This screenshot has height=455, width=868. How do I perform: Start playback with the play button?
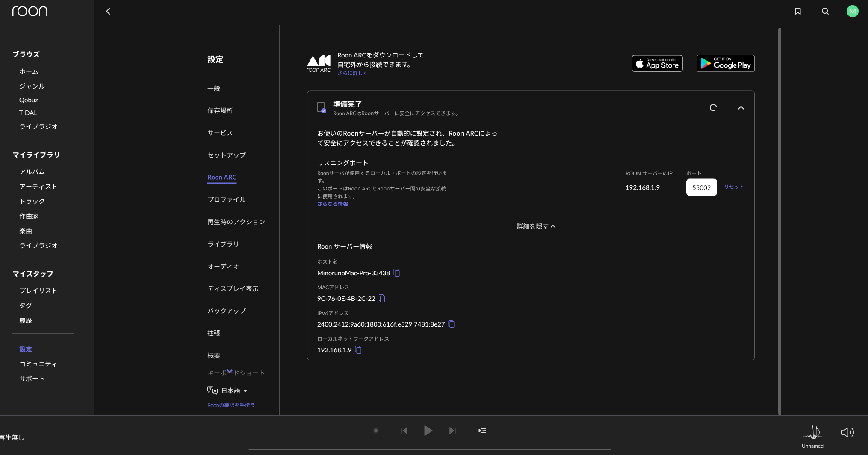[x=428, y=431]
